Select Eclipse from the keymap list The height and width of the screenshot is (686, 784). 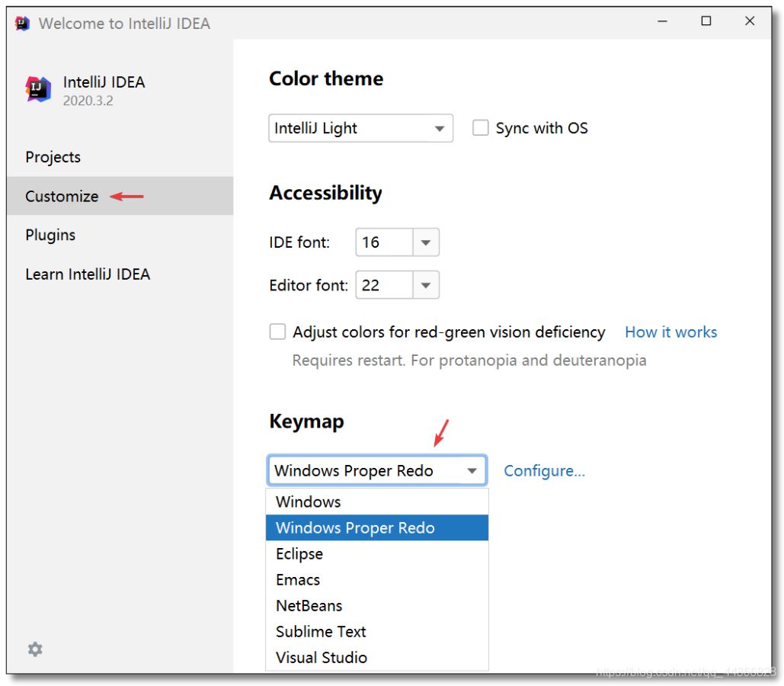coord(299,554)
